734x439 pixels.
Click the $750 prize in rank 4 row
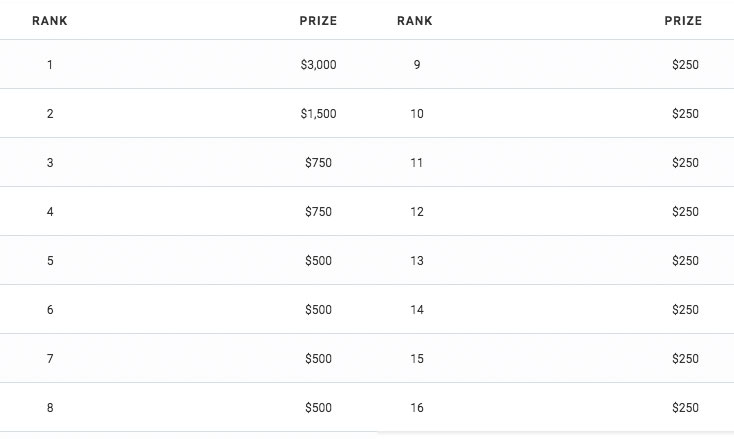(318, 212)
